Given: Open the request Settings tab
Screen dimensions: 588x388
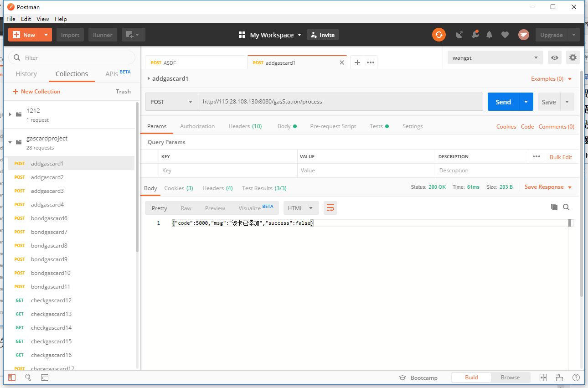Looking at the screenshot, I should (x=413, y=126).
